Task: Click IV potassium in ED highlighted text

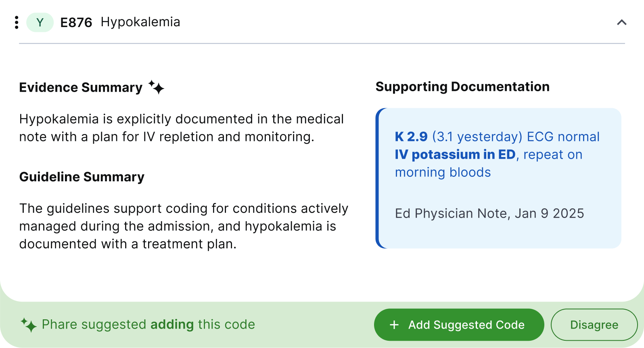Action: [455, 155]
